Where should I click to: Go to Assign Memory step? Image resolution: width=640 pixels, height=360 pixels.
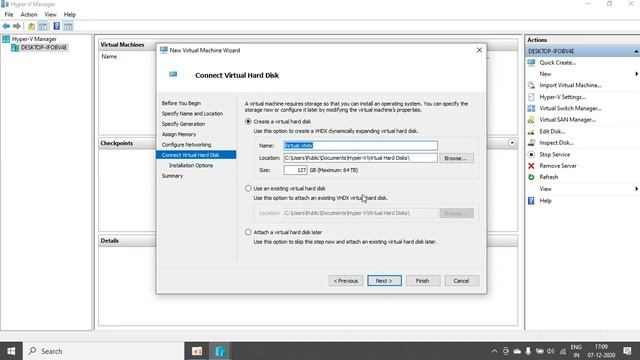coord(179,134)
